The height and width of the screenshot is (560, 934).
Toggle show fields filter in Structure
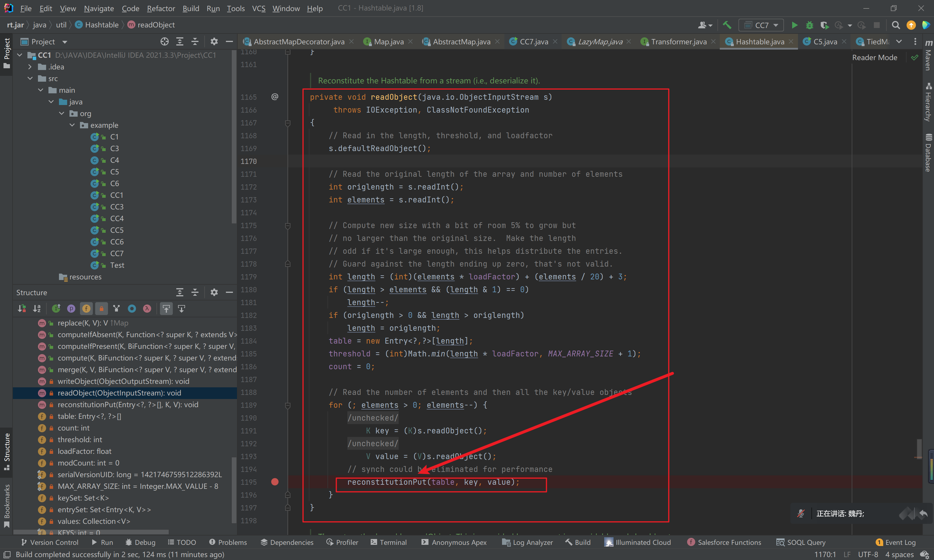(86, 309)
